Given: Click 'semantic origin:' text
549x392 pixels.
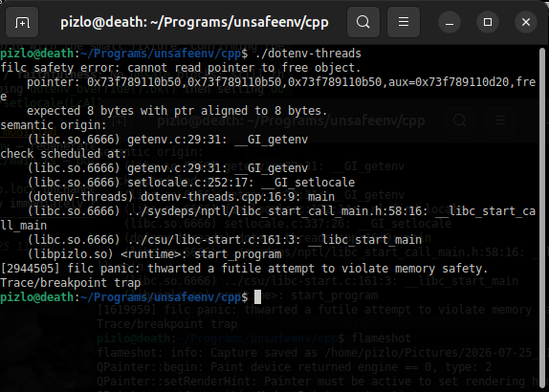Looking at the screenshot, I should (54, 125).
